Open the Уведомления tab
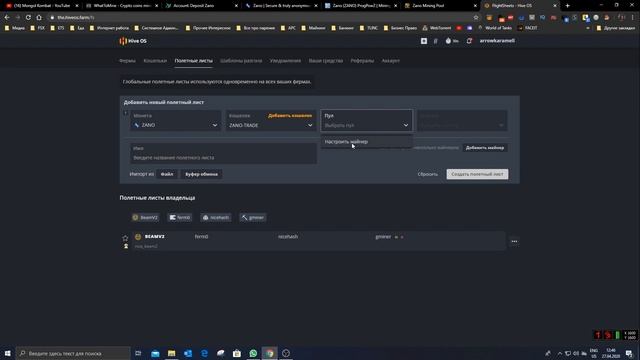The width and height of the screenshot is (640, 360). click(285, 61)
